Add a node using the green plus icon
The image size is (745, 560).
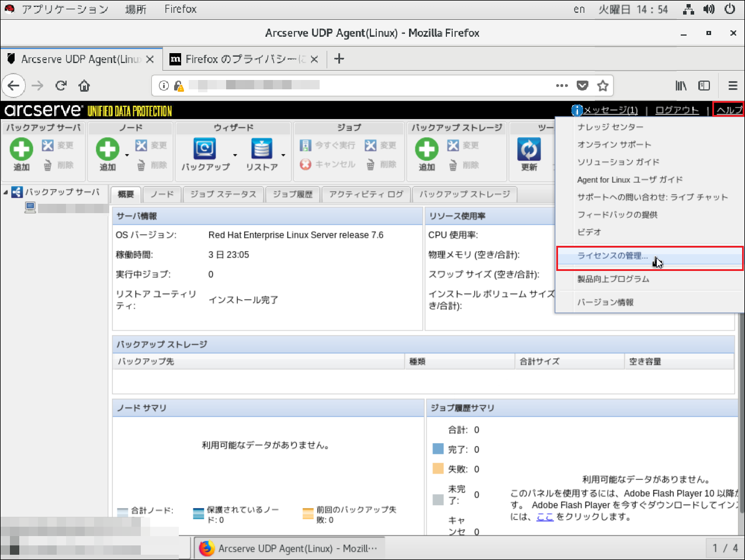click(x=108, y=149)
